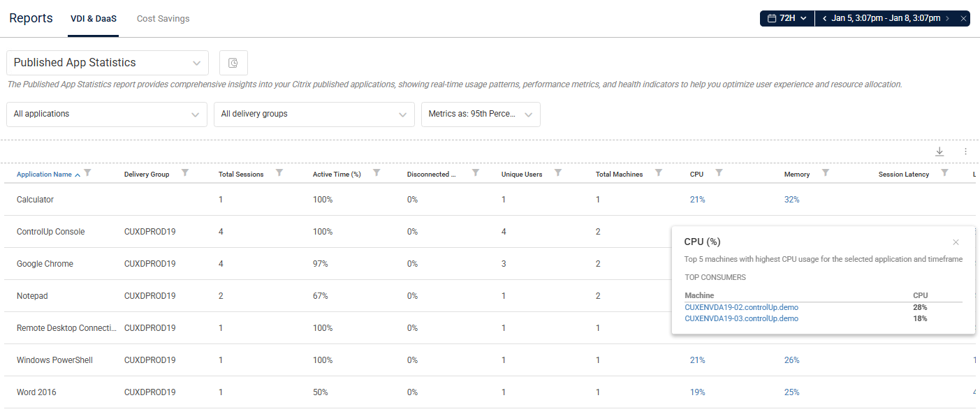
Task: Close the CPU (%) top consumers popup
Action: tap(956, 242)
